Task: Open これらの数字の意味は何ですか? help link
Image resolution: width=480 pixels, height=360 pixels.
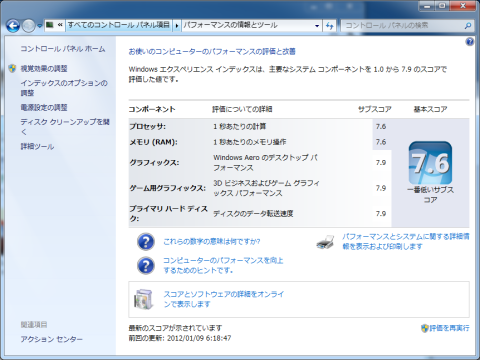Action: 212,241
